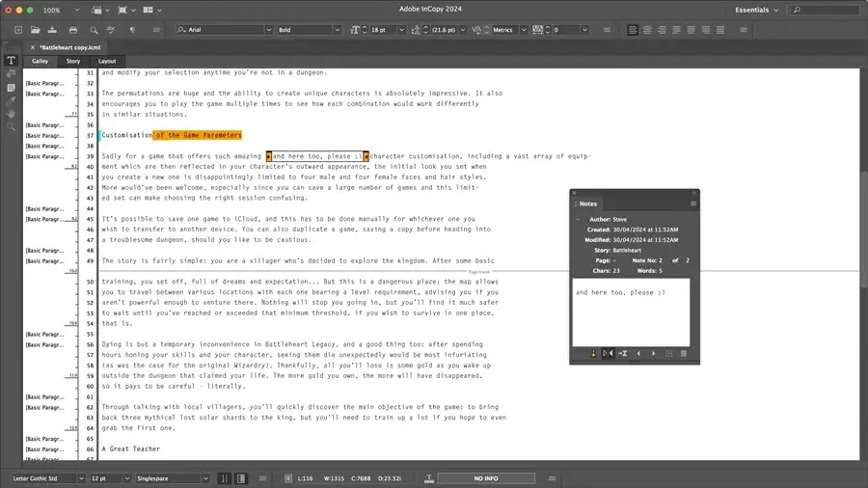Enable Align Right paragraph alignment
868x488 pixels.
[662, 30]
